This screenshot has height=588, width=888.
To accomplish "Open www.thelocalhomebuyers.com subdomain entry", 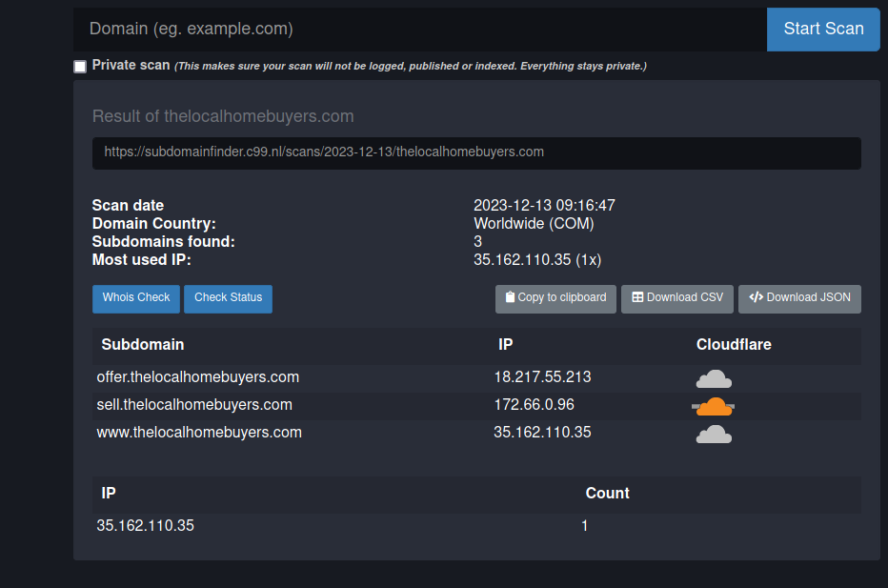I will click(199, 433).
